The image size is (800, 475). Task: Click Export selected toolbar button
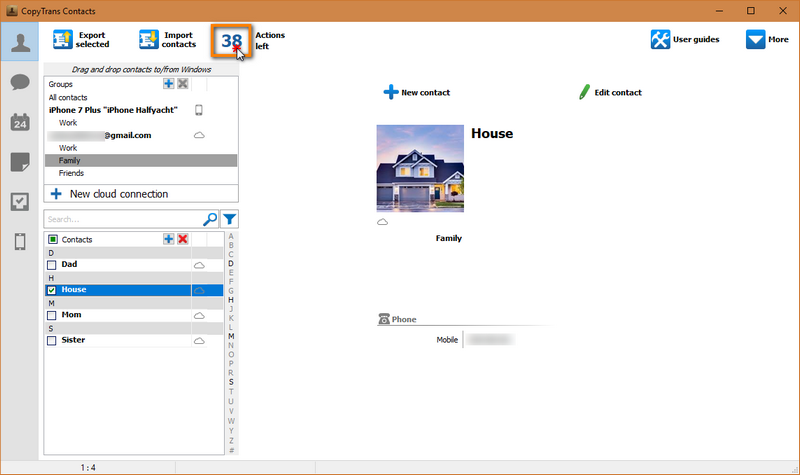point(81,39)
